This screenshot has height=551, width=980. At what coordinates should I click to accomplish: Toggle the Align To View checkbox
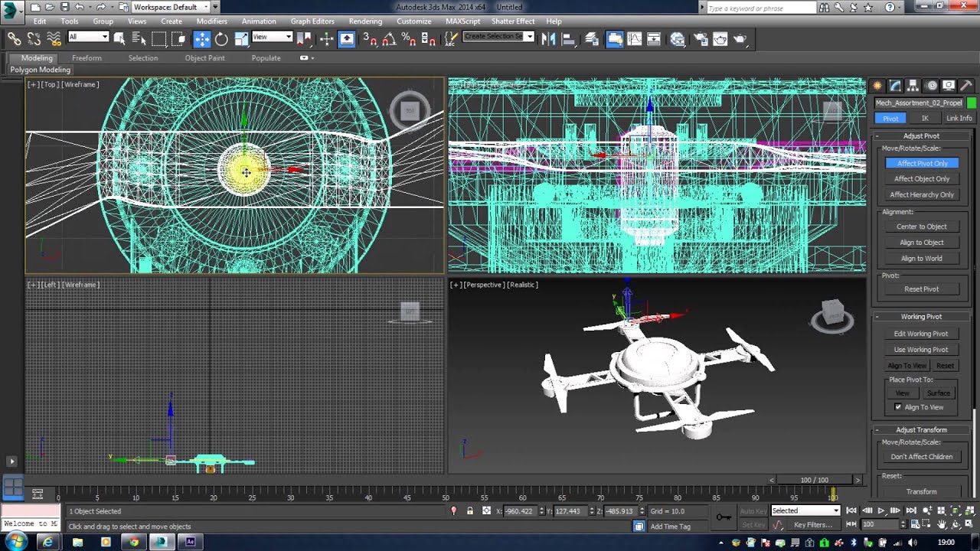[x=899, y=407]
